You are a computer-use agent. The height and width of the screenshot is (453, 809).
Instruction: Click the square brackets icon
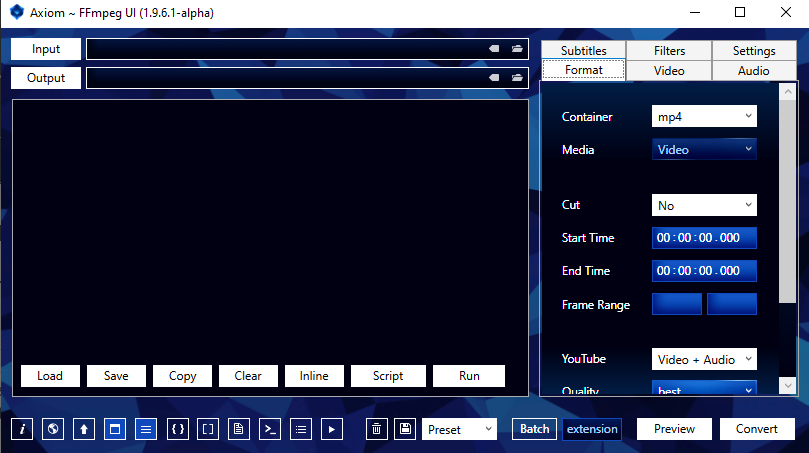coord(208,429)
